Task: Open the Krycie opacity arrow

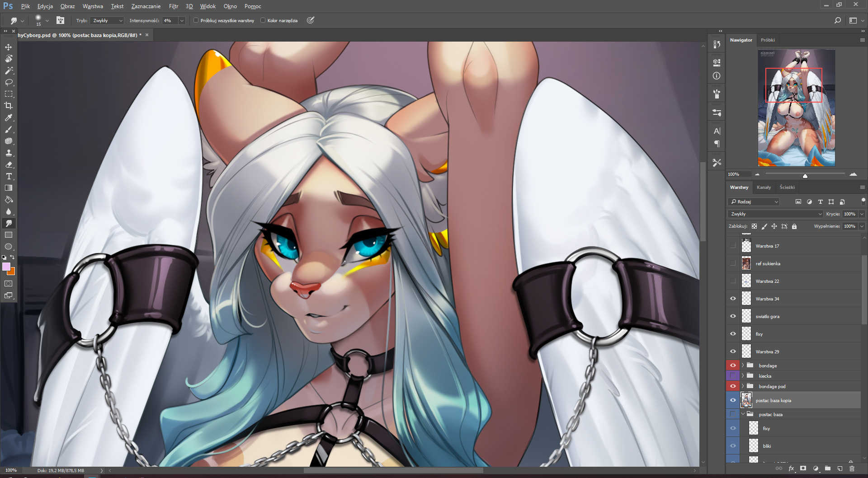Action: [x=862, y=214]
